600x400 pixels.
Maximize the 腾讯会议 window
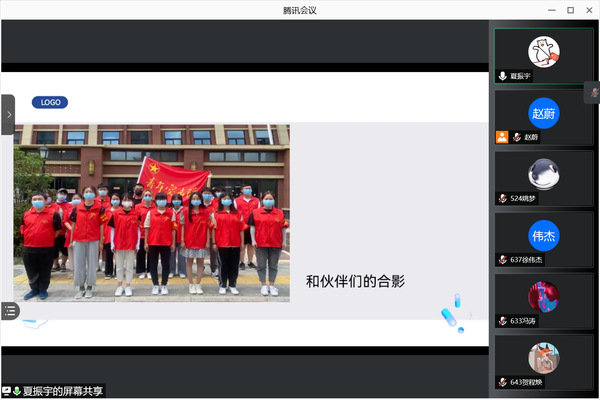pyautogui.click(x=570, y=10)
